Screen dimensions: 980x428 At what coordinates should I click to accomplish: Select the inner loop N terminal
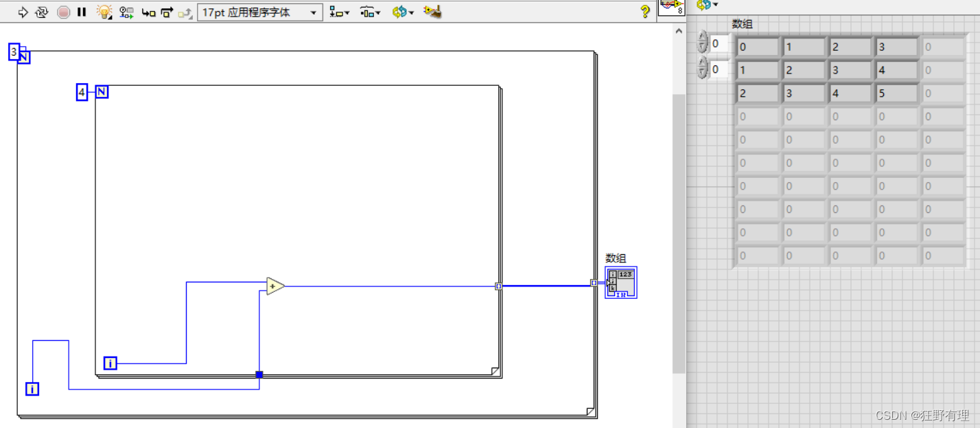click(102, 91)
